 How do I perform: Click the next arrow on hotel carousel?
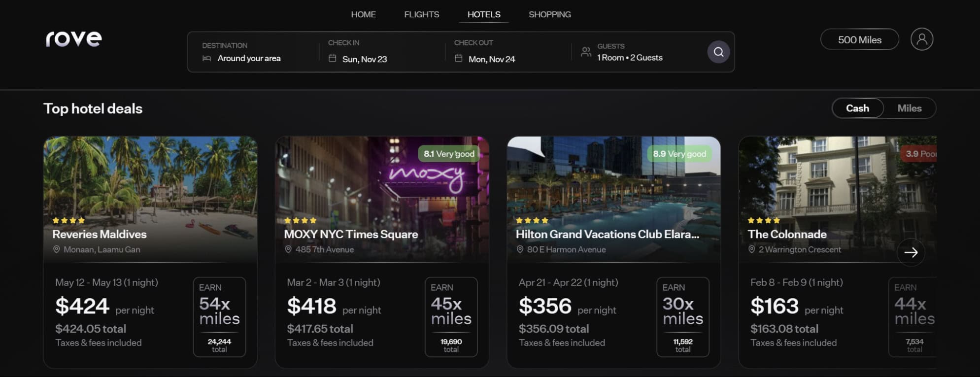(x=911, y=252)
